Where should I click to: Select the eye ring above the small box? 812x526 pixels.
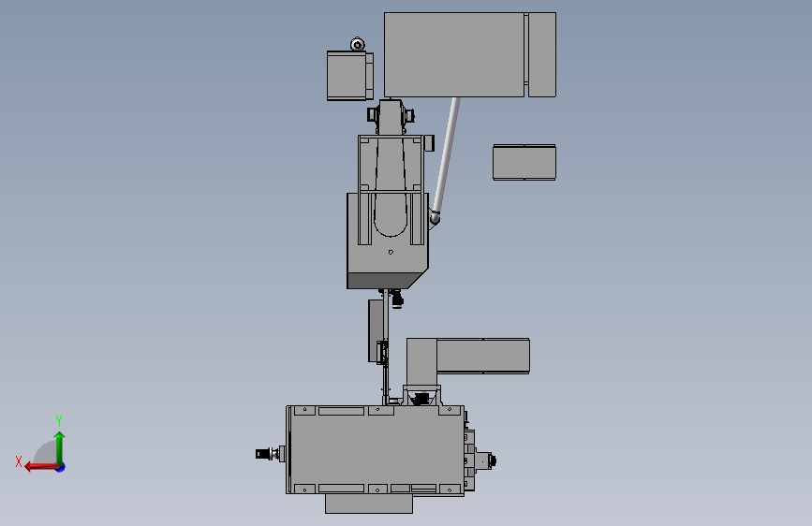coord(358,45)
